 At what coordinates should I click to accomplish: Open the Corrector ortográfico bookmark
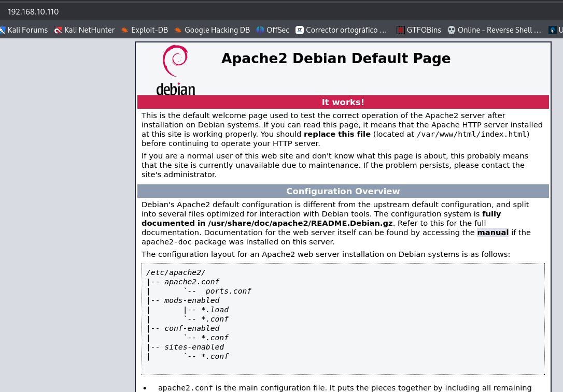point(342,30)
